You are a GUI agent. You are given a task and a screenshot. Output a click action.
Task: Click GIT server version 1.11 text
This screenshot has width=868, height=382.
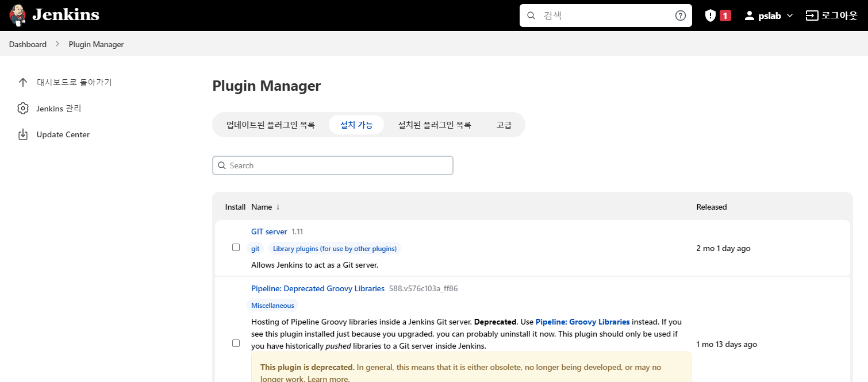pos(297,231)
